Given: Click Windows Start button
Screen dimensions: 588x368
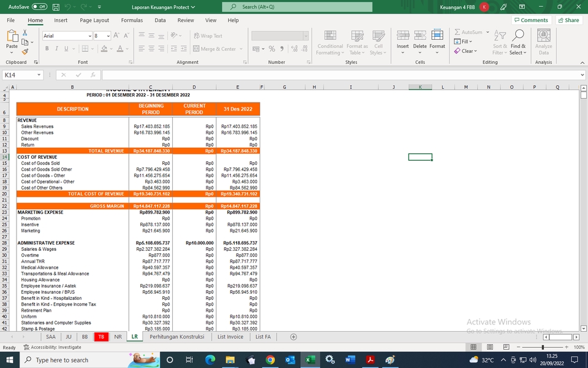Looking at the screenshot, I should coord(10,360).
